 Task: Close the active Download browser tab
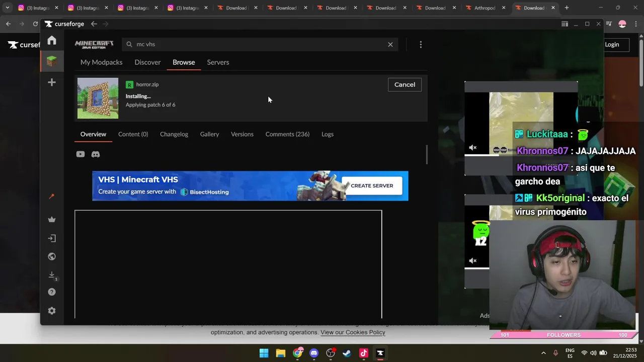553,8
